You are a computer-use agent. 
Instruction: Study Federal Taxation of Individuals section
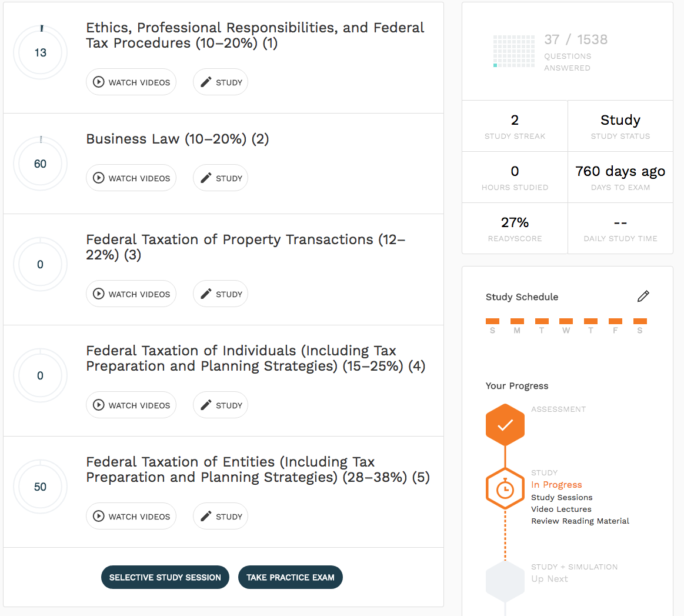click(221, 405)
